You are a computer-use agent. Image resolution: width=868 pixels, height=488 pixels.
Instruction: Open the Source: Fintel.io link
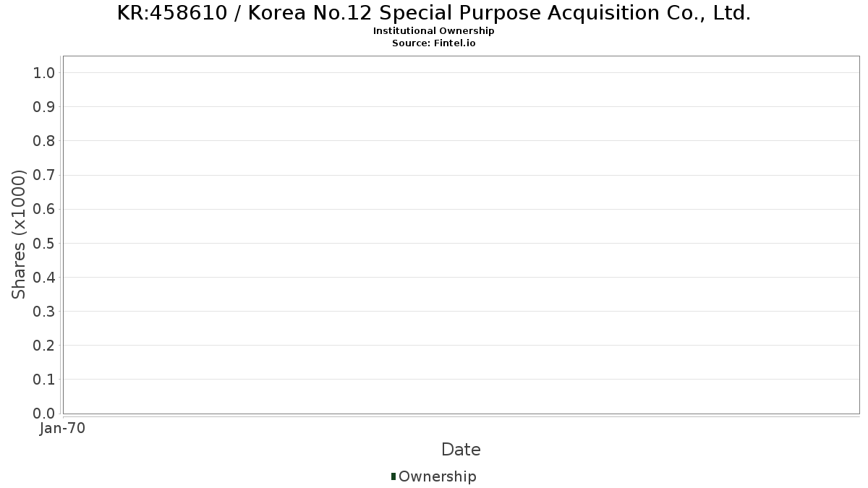point(433,43)
